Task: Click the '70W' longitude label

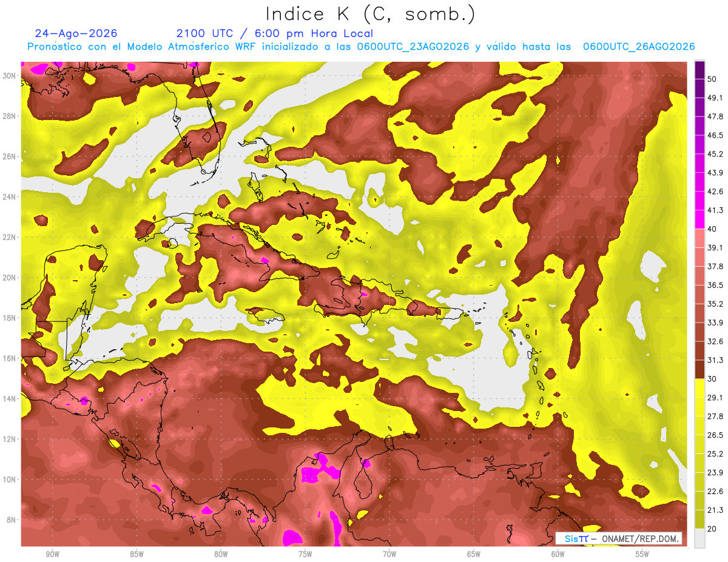Action: click(x=389, y=555)
